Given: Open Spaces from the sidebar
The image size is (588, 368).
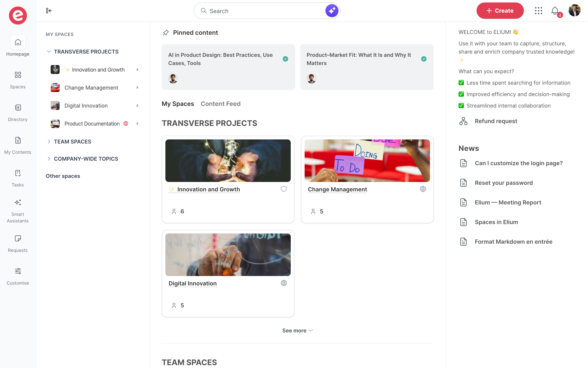Looking at the screenshot, I should (18, 79).
